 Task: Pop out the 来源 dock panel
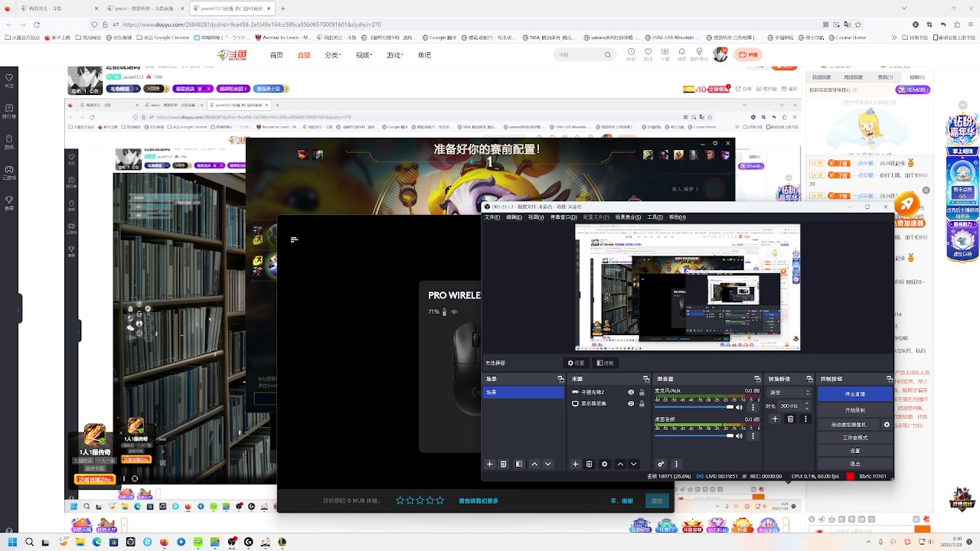(646, 379)
